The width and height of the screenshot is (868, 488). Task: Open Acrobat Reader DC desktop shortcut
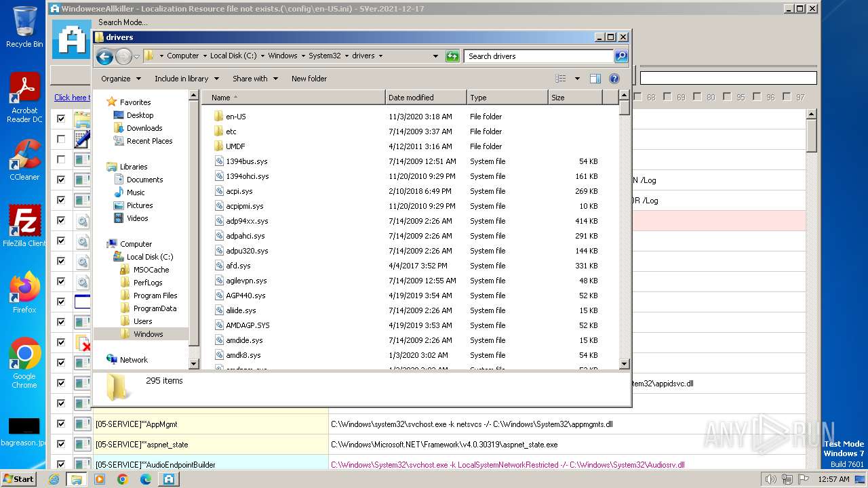(x=24, y=98)
